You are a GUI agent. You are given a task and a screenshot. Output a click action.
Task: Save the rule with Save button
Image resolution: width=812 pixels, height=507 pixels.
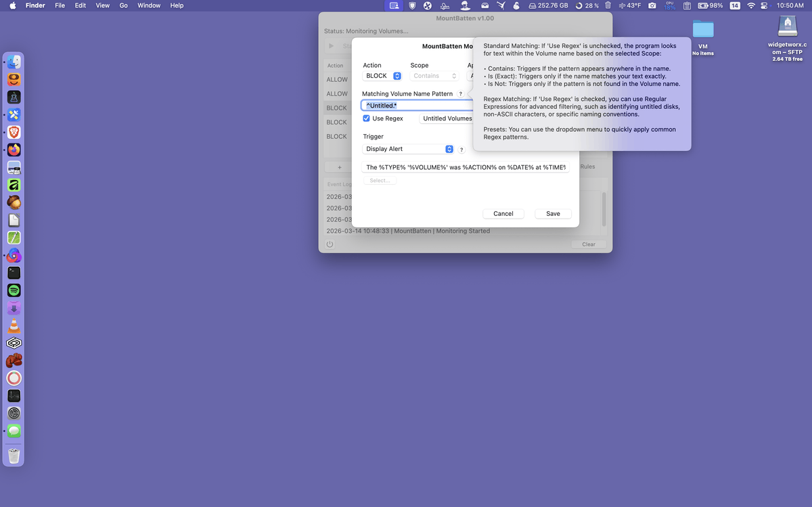pyautogui.click(x=553, y=213)
